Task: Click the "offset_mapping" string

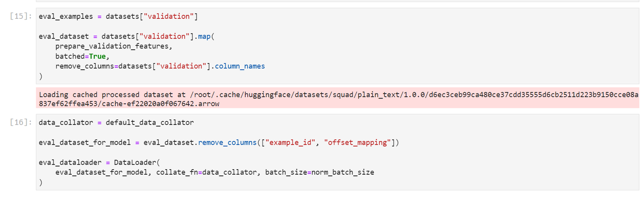Action: pyautogui.click(x=357, y=143)
